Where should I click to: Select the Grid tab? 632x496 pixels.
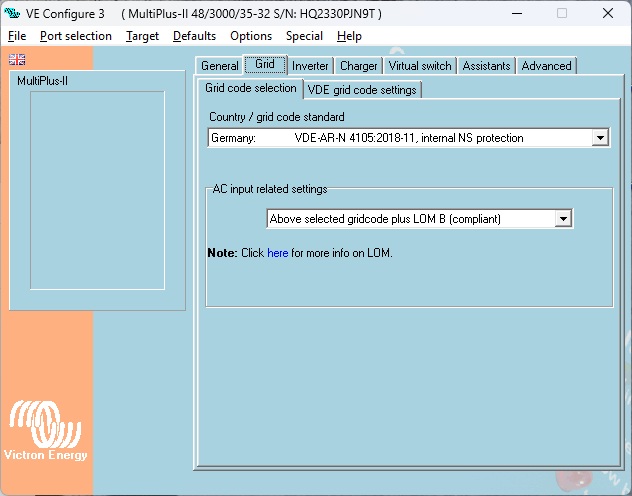265,64
